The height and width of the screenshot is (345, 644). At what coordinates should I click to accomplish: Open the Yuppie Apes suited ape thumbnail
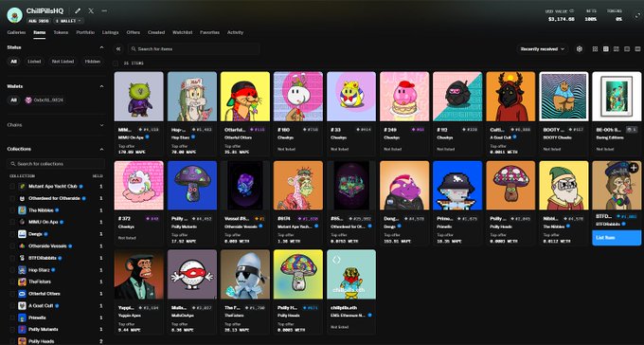click(x=139, y=274)
